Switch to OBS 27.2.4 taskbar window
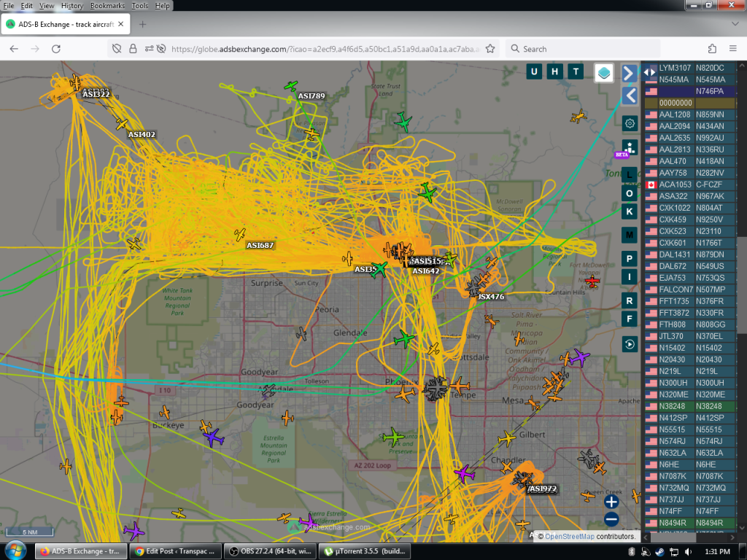The width and height of the screenshot is (747, 560). pos(269,551)
